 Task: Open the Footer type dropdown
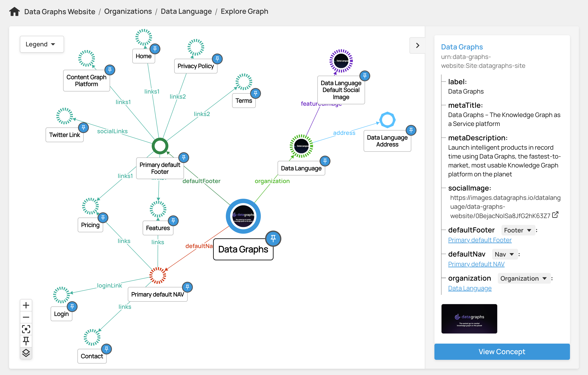[x=518, y=230]
